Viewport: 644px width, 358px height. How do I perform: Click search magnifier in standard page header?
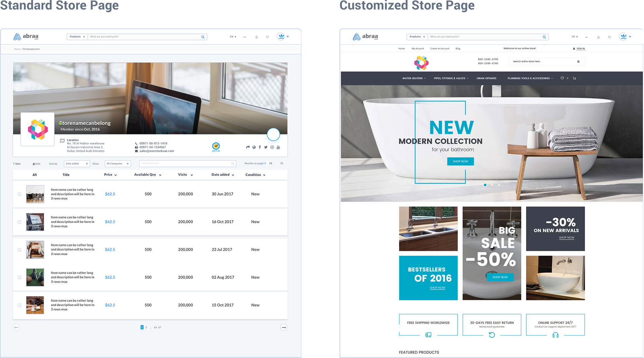(x=203, y=37)
